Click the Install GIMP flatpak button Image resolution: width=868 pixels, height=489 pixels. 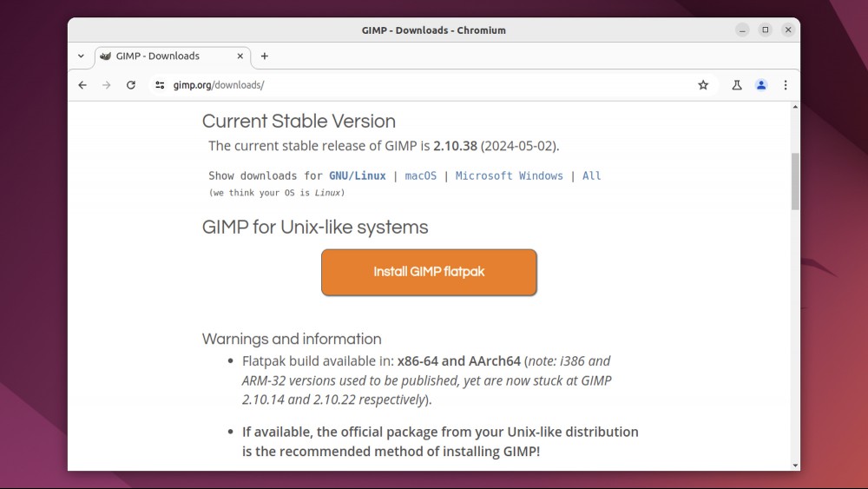coord(429,272)
